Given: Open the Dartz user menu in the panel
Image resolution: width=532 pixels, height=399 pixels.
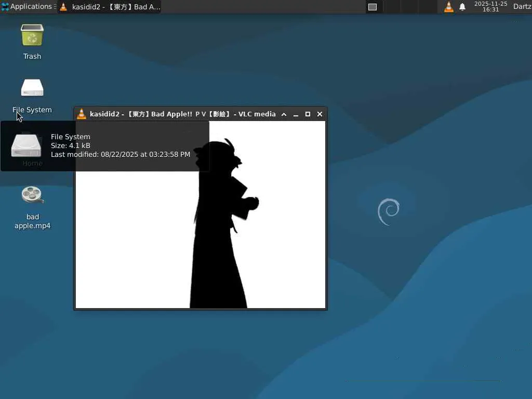Looking at the screenshot, I should click(x=522, y=6).
